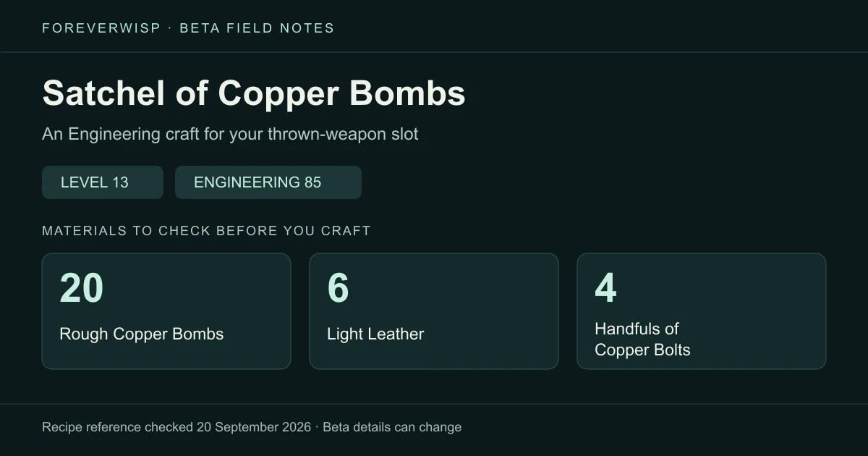The height and width of the screenshot is (456, 868).
Task: Click the word FOREVERWISP in the header
Action: pyautogui.click(x=101, y=28)
